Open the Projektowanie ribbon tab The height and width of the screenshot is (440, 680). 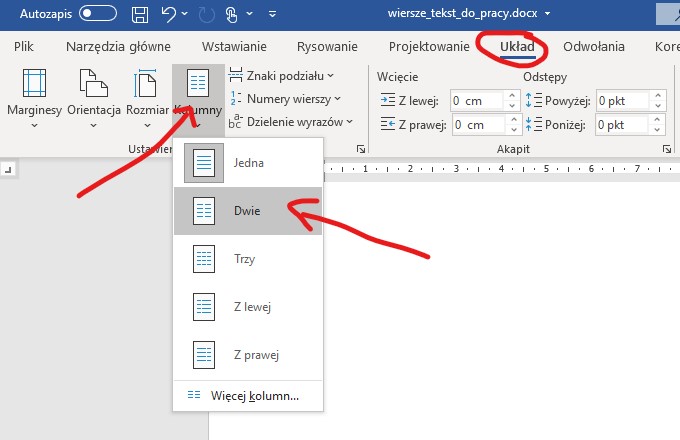pyautogui.click(x=428, y=46)
